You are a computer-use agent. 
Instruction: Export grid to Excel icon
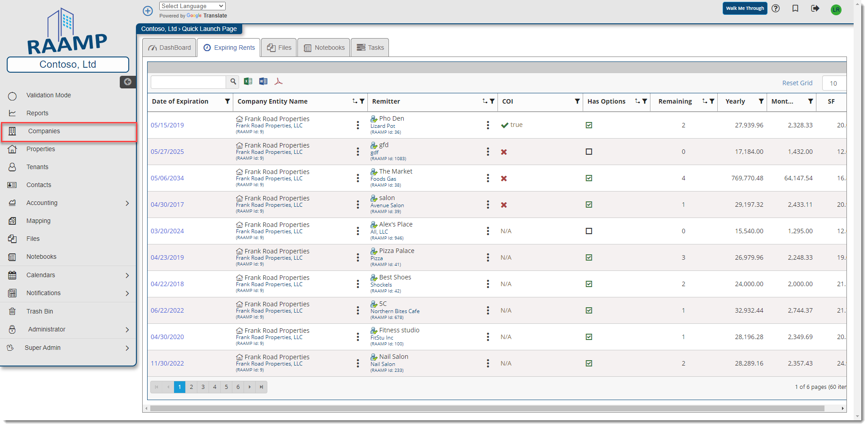pos(248,81)
